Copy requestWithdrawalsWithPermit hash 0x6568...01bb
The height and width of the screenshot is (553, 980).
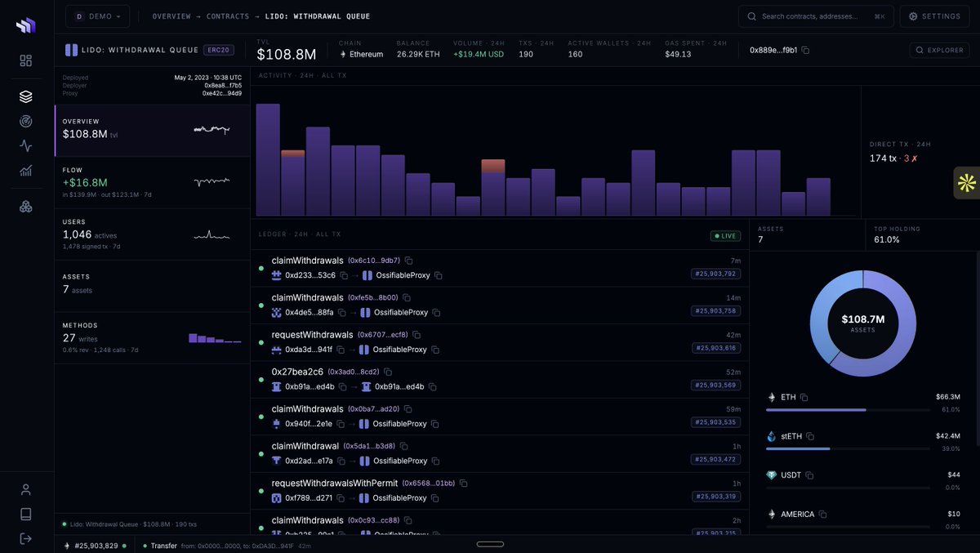click(x=463, y=484)
